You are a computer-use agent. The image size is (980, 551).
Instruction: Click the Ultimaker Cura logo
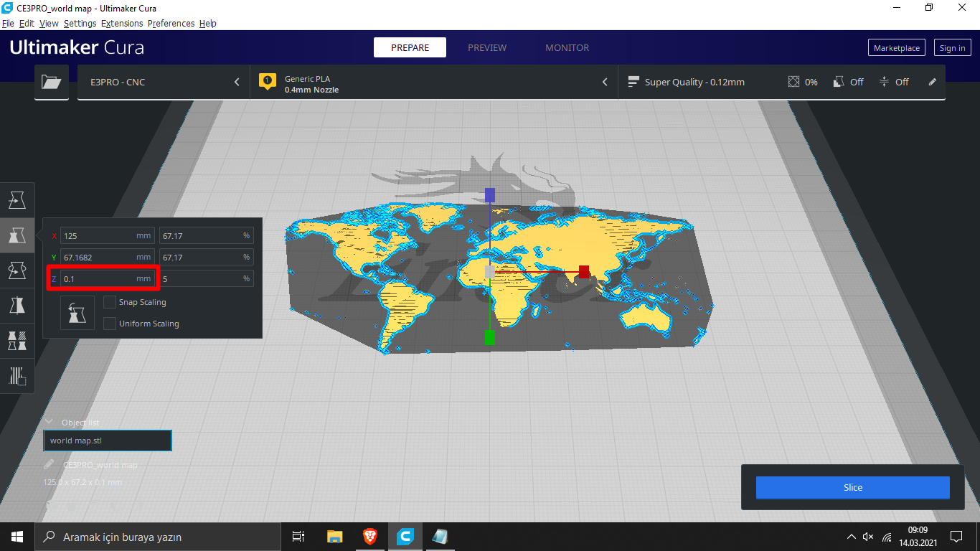point(77,47)
